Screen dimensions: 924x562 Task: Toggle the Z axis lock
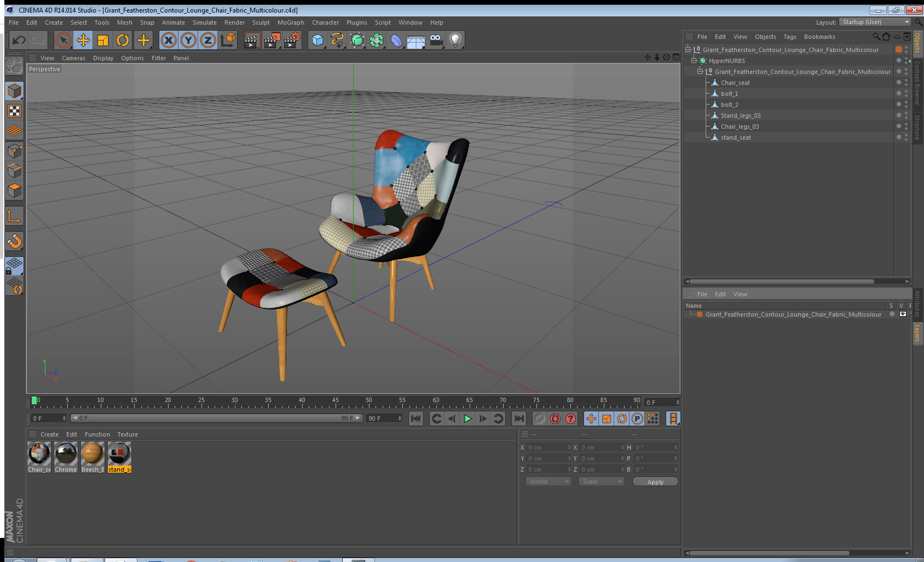coord(208,40)
